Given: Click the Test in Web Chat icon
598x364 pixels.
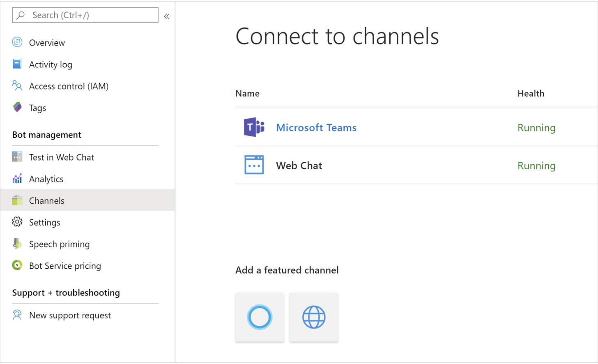Looking at the screenshot, I should click(x=17, y=157).
